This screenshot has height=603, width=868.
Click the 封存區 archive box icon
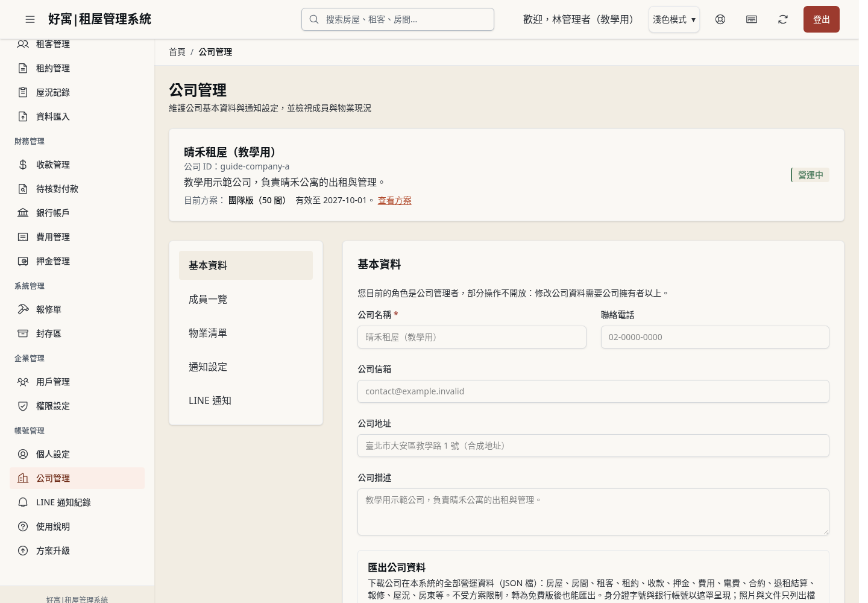[23, 333]
